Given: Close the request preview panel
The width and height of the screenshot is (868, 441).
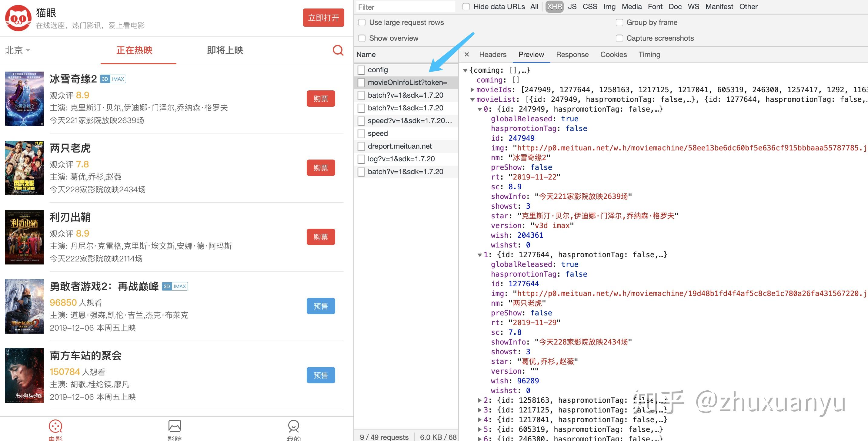Looking at the screenshot, I should click(x=467, y=55).
